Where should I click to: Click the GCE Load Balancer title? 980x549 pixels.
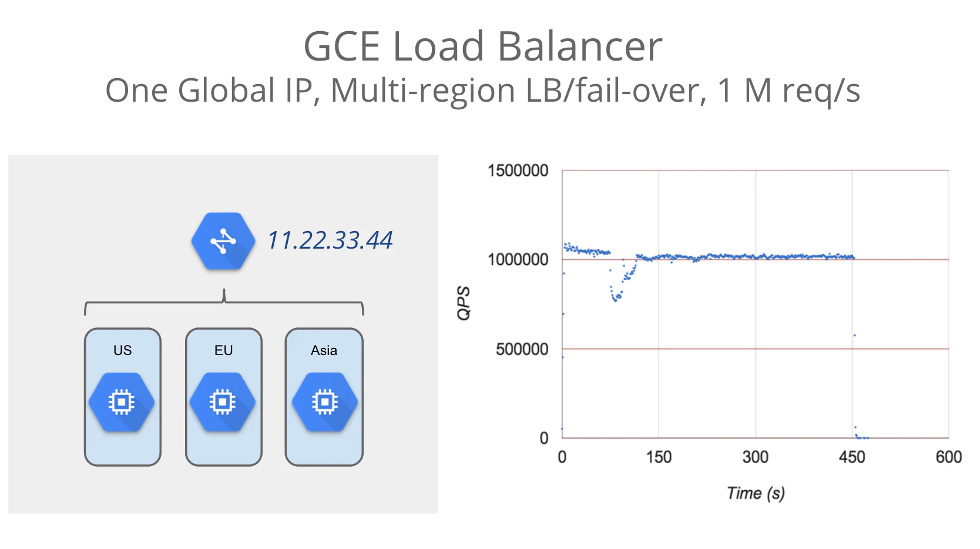point(483,46)
